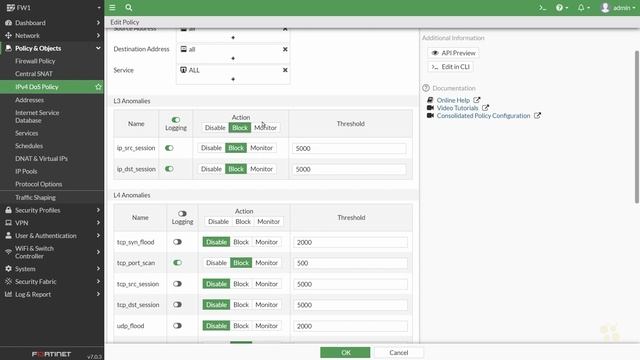Favorite star on IPv4 DoS Policy

98,87
